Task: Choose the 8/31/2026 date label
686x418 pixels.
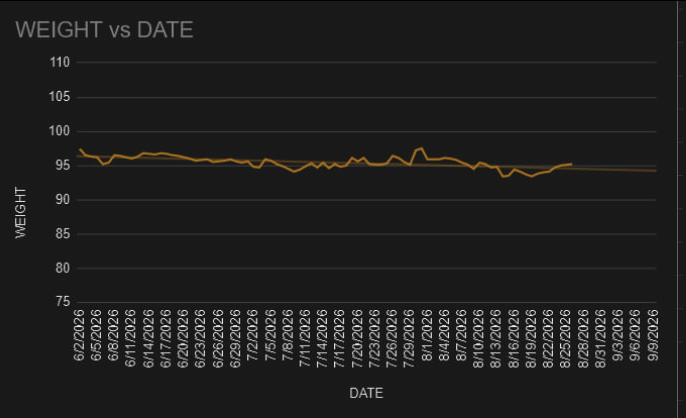Action: (600, 338)
